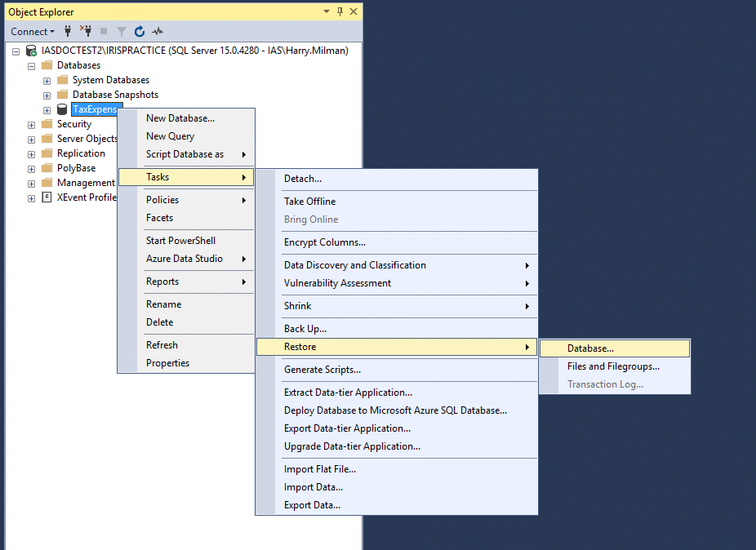
Task: Click the Databases folder icon
Action: point(47,65)
